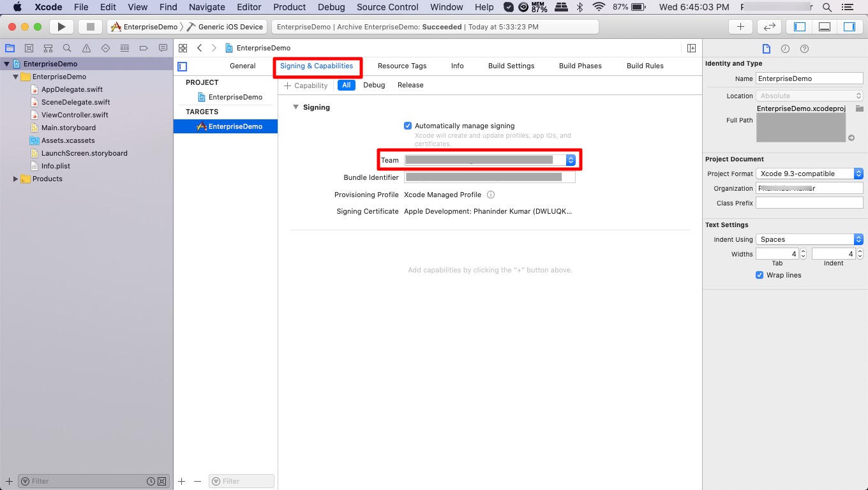Open the Location dropdown
868x490 pixels.
click(x=809, y=96)
